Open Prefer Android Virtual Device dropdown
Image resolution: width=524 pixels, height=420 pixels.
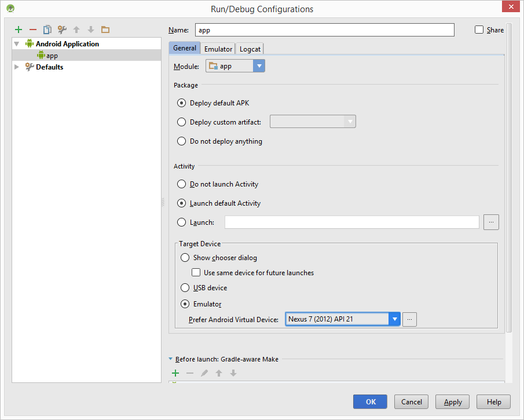tap(394, 319)
